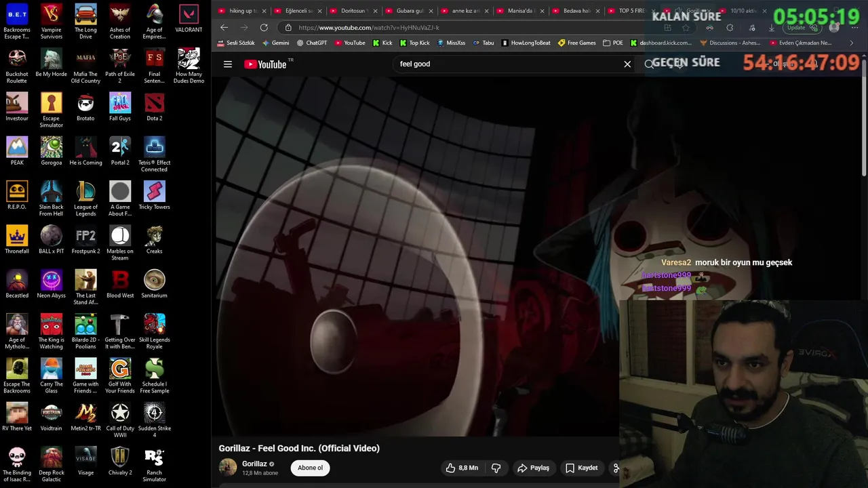Open the Free Games bookmark
This screenshot has width=868, height=488.
tap(577, 43)
